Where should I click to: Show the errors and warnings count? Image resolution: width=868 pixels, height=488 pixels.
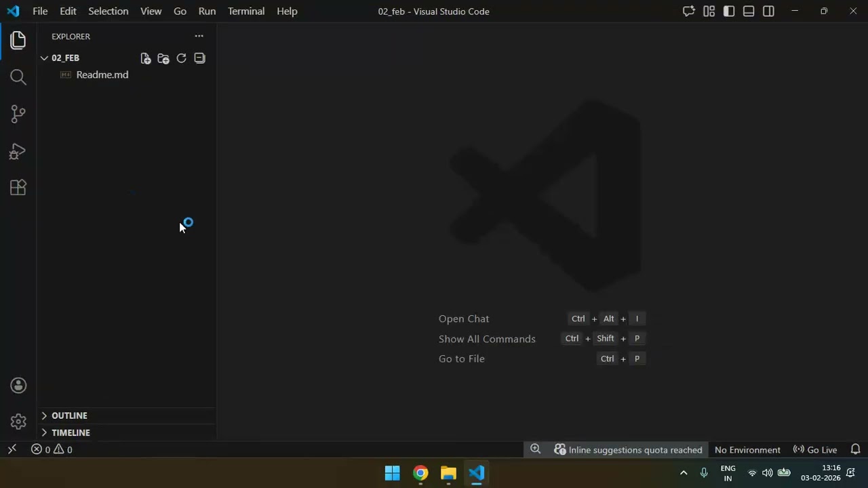[x=52, y=449]
